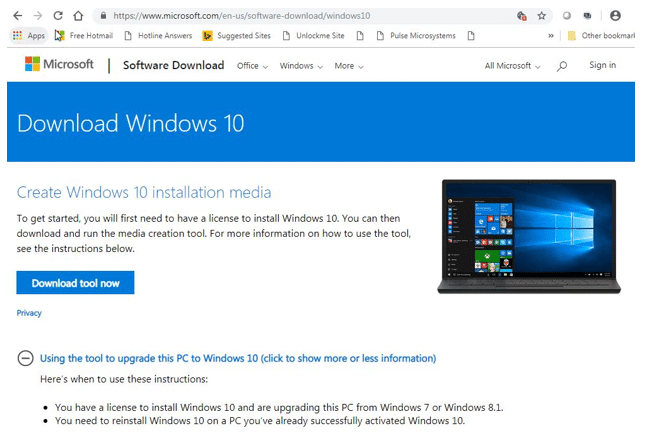Click the 'Using the tool to upgrade this PC' link
The height and width of the screenshot is (438, 655).
pos(238,358)
